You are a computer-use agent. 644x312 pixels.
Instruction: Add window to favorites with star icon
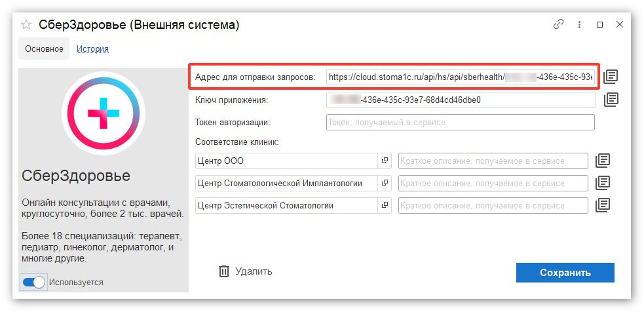click(x=26, y=25)
